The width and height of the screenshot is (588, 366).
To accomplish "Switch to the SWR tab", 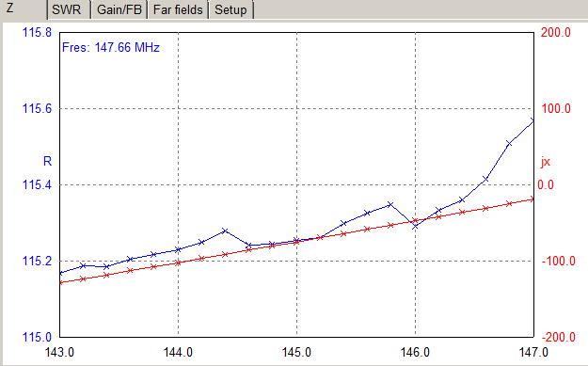I will [68, 9].
